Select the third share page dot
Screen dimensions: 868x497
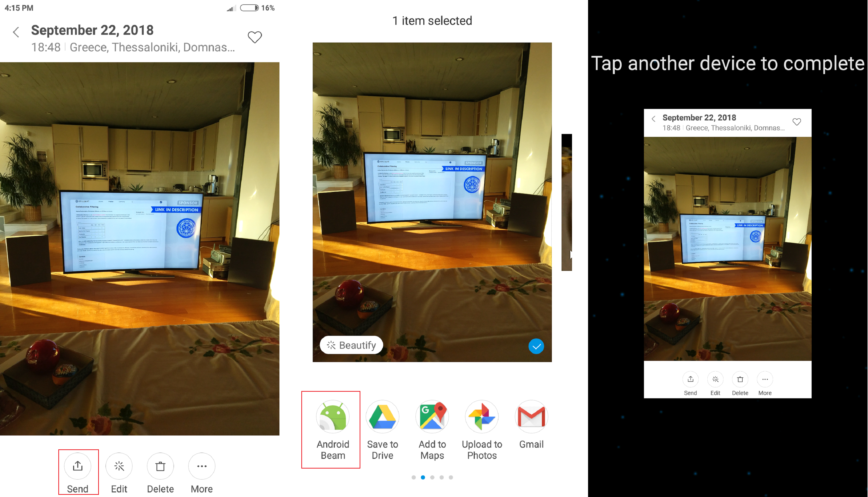click(x=432, y=477)
